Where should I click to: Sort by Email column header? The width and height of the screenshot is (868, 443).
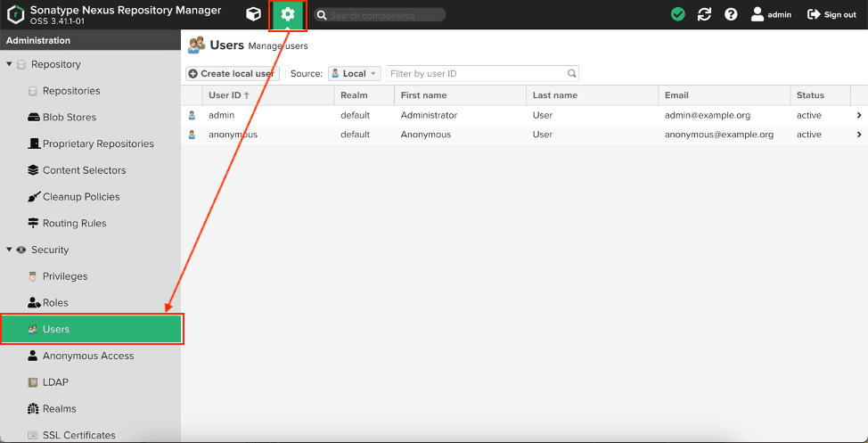click(724, 95)
